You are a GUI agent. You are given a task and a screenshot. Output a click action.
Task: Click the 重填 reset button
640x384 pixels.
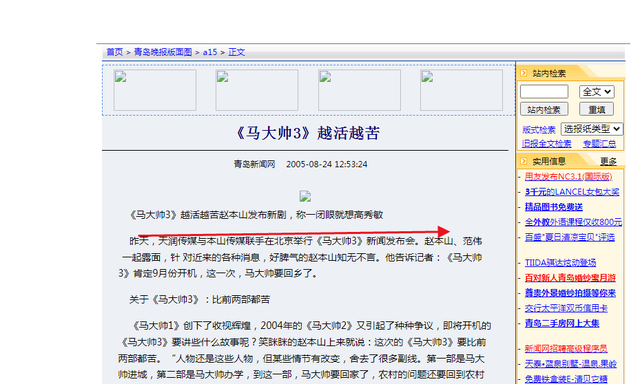596,109
